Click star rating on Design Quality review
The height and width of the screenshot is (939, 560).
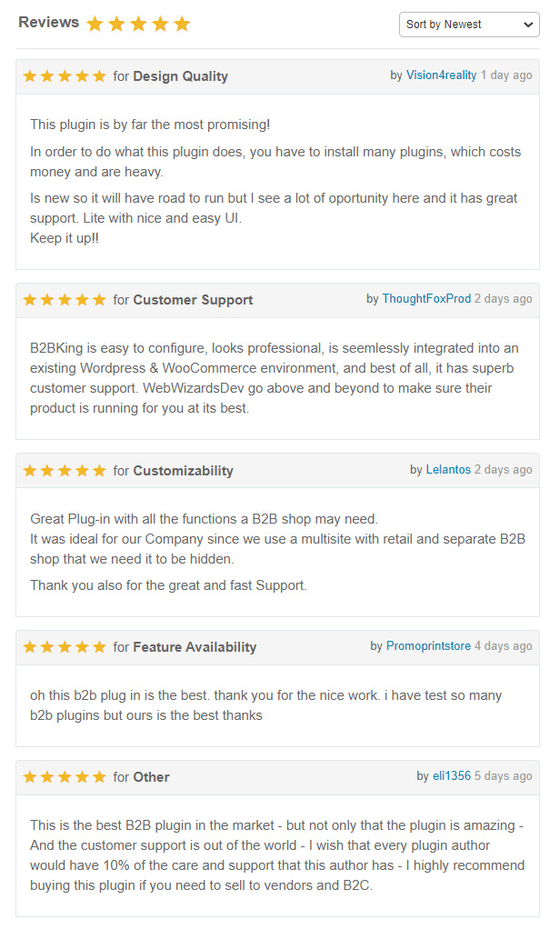pyautogui.click(x=65, y=76)
